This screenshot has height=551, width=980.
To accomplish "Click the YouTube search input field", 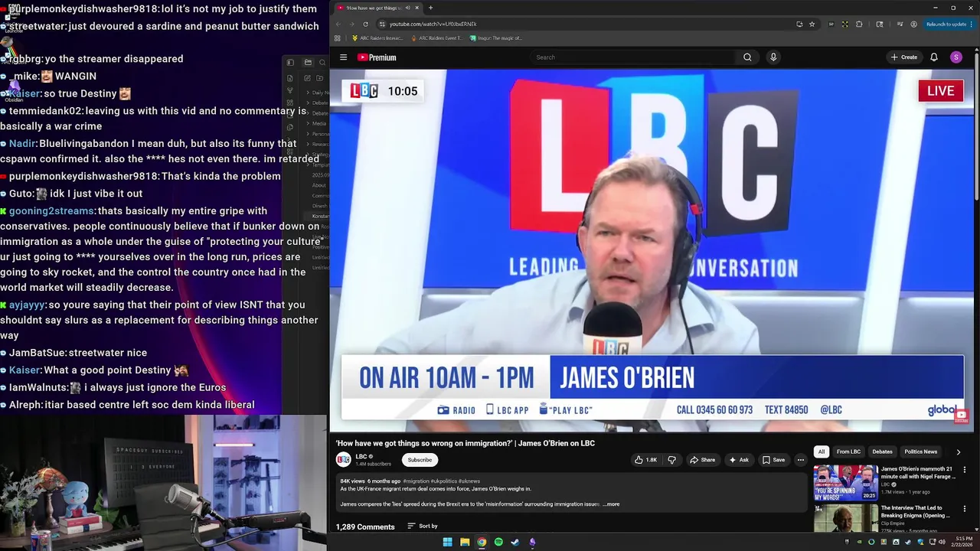I will [x=632, y=57].
